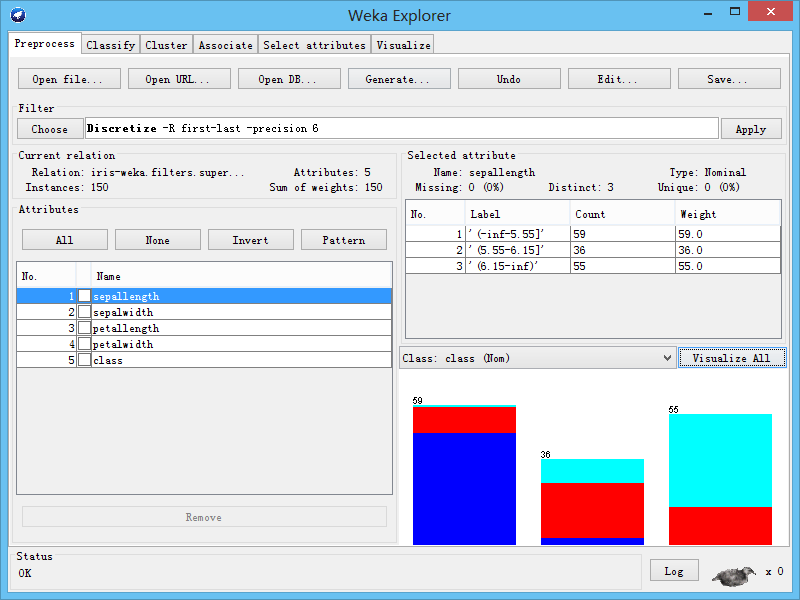Click the None selection button

[158, 240]
